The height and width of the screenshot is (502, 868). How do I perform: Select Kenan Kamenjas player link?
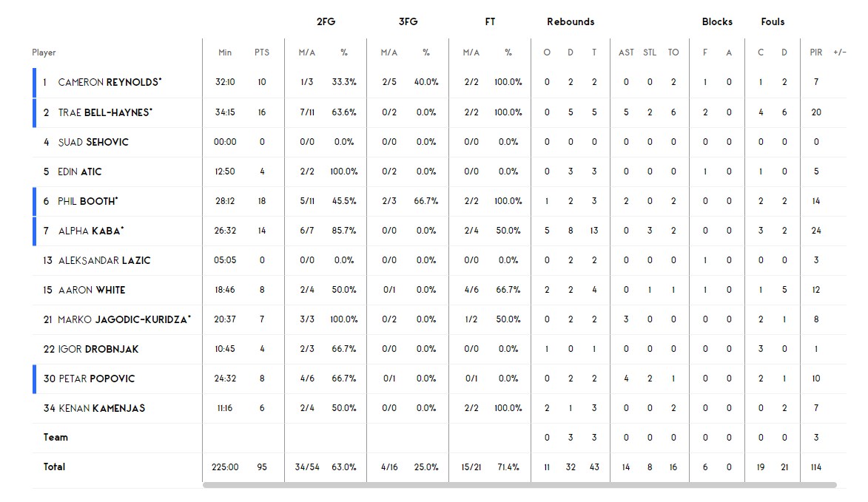pyautogui.click(x=101, y=408)
